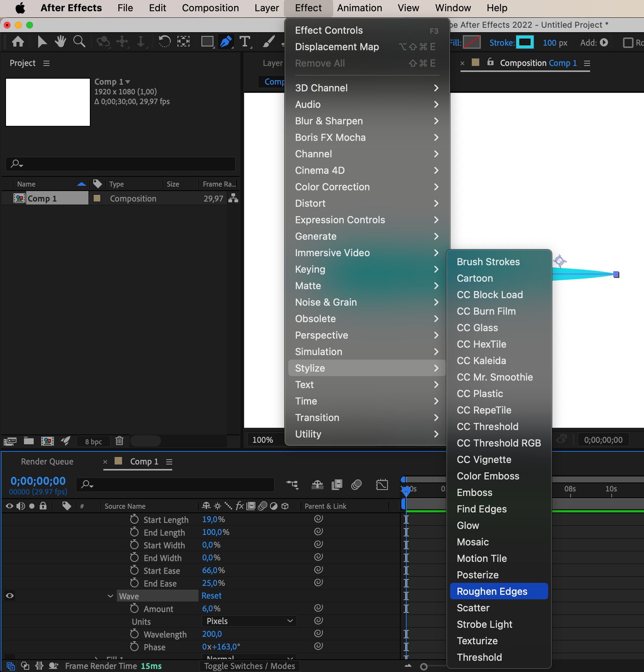Toggle Start Length stopwatch keyframing

click(134, 520)
